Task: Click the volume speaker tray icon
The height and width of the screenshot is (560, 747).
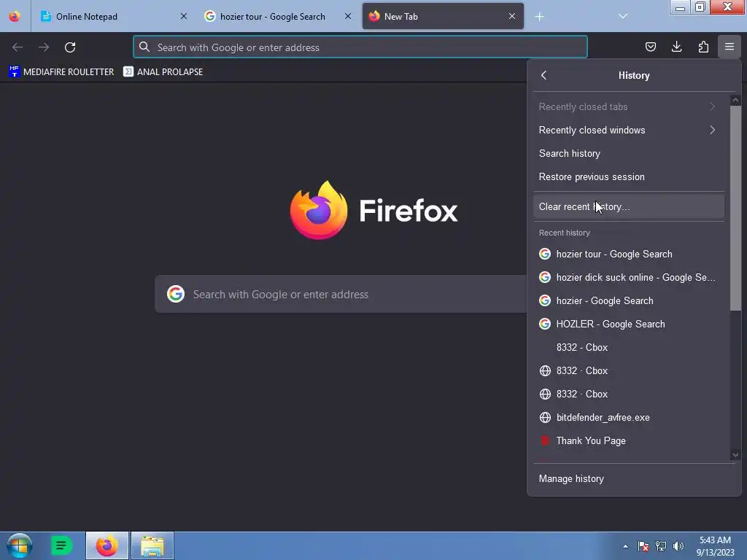Action: click(678, 546)
